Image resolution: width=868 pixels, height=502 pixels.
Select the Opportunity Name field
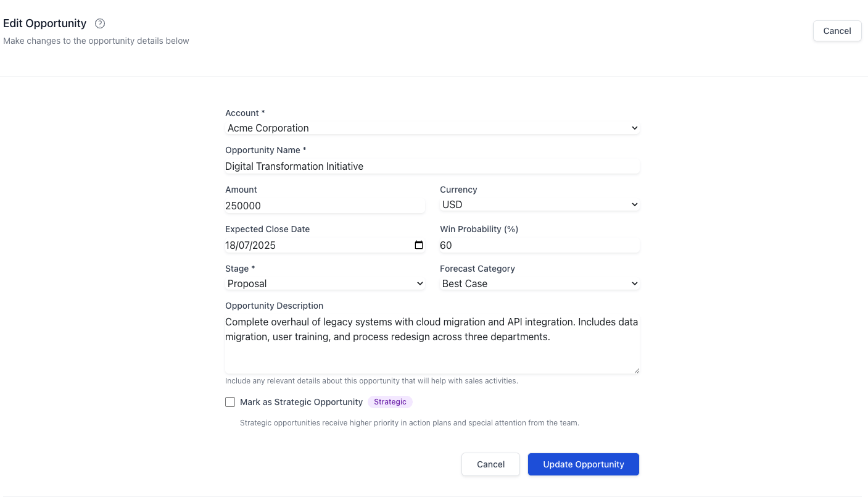tap(432, 166)
